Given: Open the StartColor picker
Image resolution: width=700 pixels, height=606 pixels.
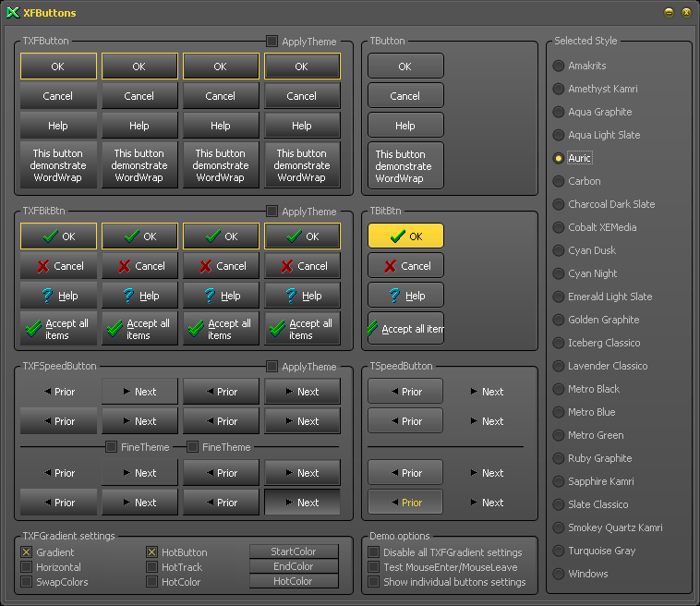Looking at the screenshot, I should [x=294, y=551].
